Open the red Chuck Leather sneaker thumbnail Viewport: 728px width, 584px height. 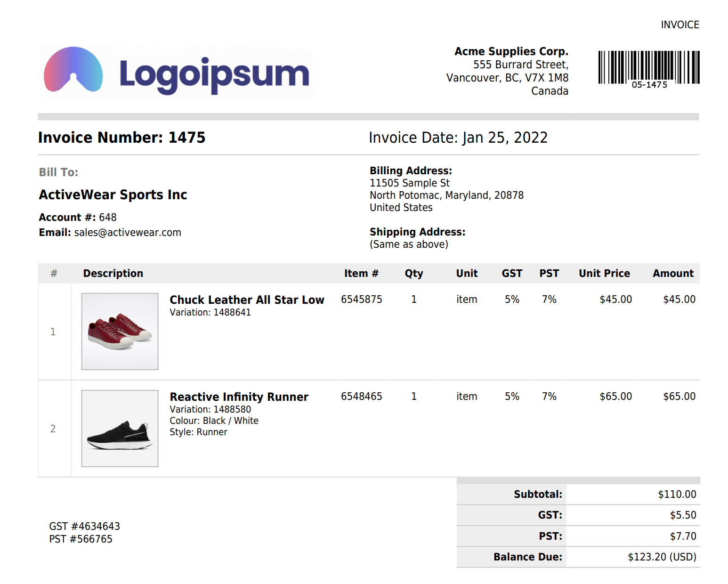[120, 332]
